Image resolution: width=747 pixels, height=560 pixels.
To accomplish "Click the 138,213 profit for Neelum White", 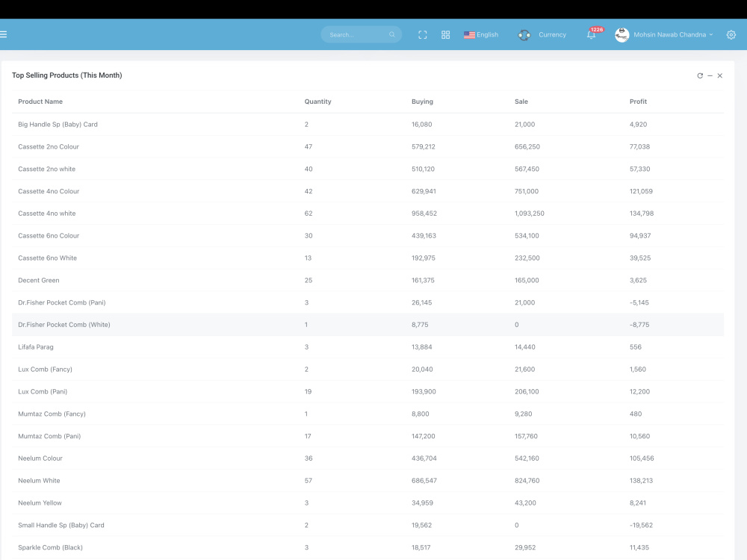I will (641, 480).
